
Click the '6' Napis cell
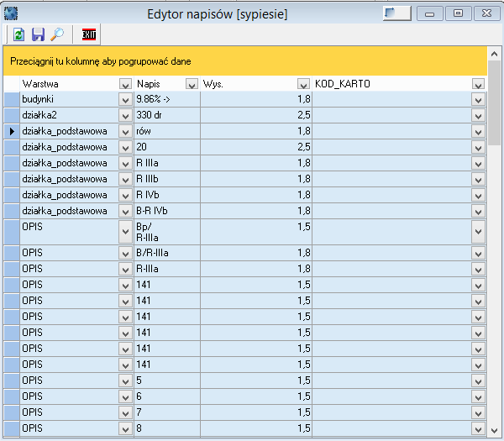click(x=167, y=396)
